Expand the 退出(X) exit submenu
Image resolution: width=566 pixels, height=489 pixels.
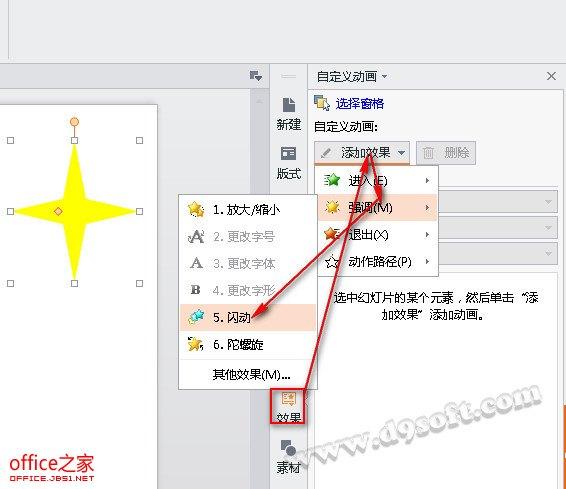click(378, 235)
